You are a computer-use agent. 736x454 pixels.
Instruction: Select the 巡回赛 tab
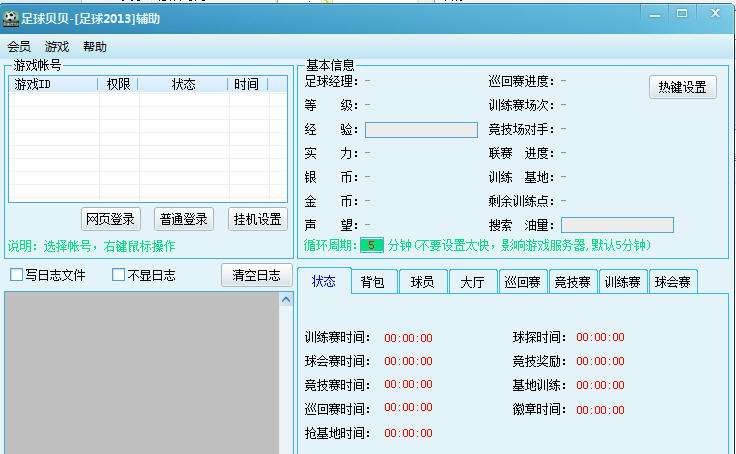523,282
